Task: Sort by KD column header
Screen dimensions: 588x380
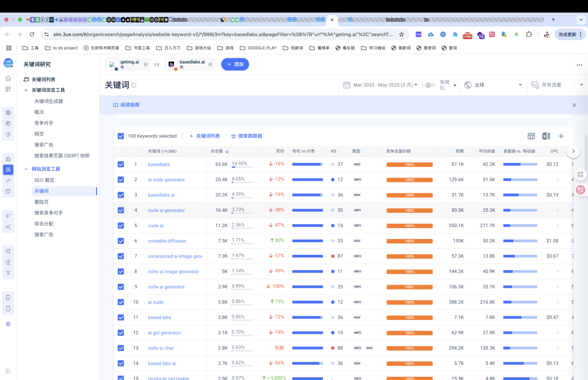Action: coord(334,151)
